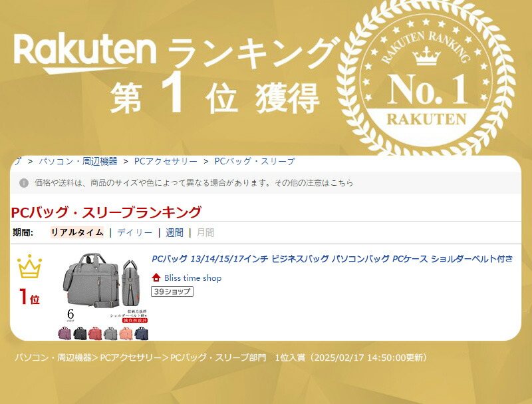Click the gold crown rank icon
532x404 pixels.
pyautogui.click(x=29, y=268)
